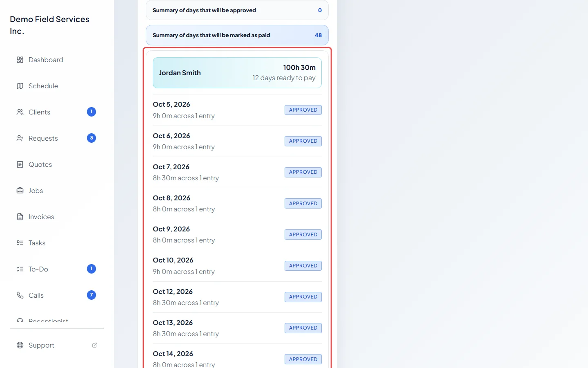The width and height of the screenshot is (588, 368).
Task: Open Quotes from sidebar
Action: (x=57, y=164)
